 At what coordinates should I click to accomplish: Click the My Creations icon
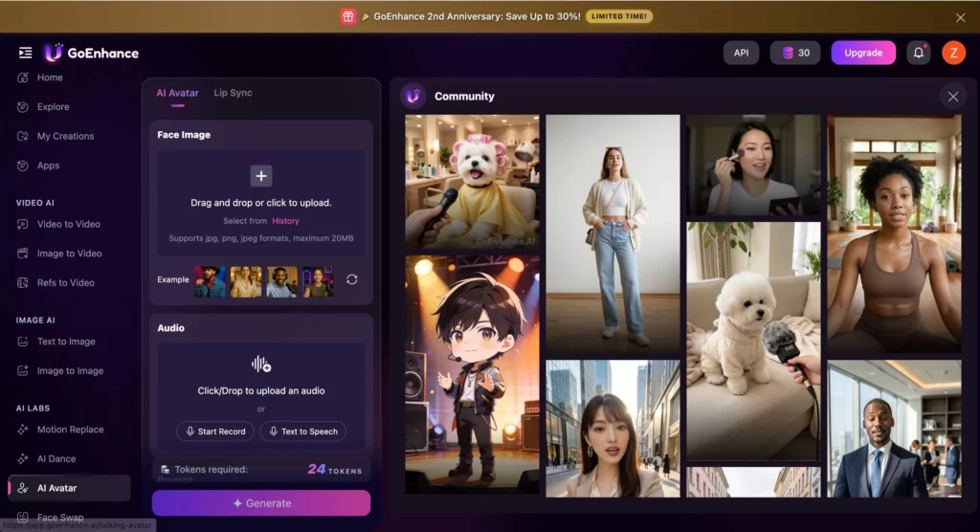pyautogui.click(x=23, y=136)
